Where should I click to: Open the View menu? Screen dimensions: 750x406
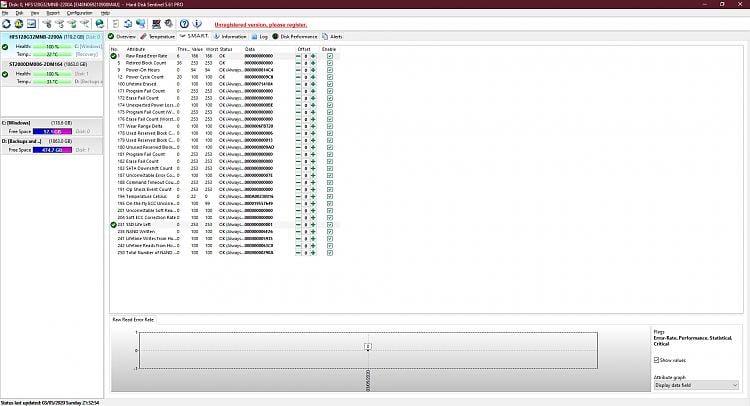35,13
